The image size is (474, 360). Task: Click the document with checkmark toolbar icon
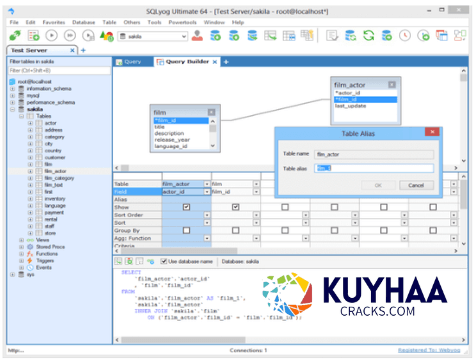tap(332, 35)
